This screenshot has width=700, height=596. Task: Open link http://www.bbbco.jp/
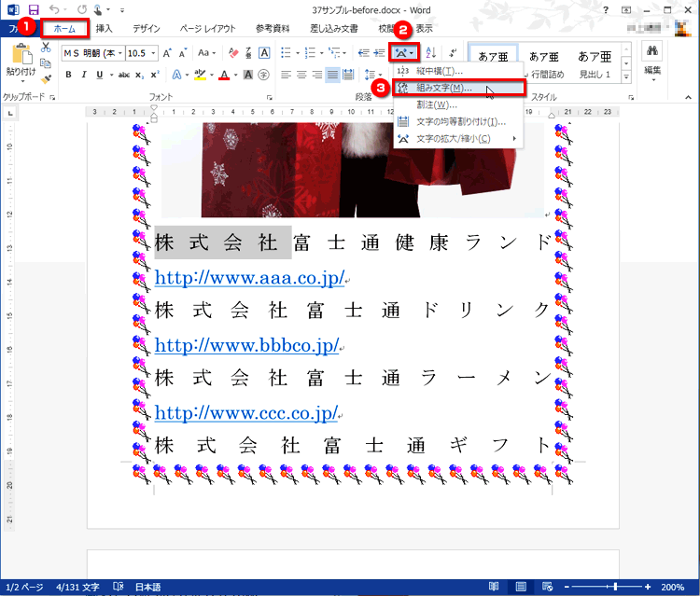(247, 346)
